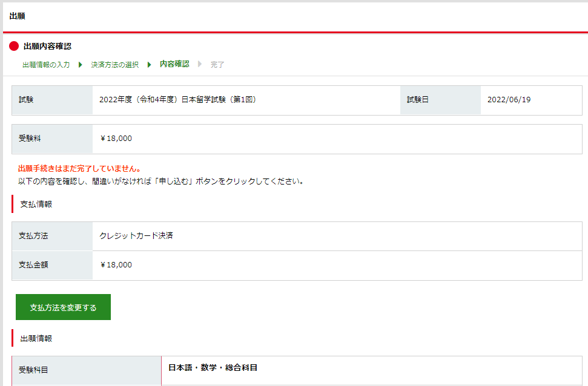Click the red circle beside 出願内容確認
The width and height of the screenshot is (588, 386).
pos(14,46)
